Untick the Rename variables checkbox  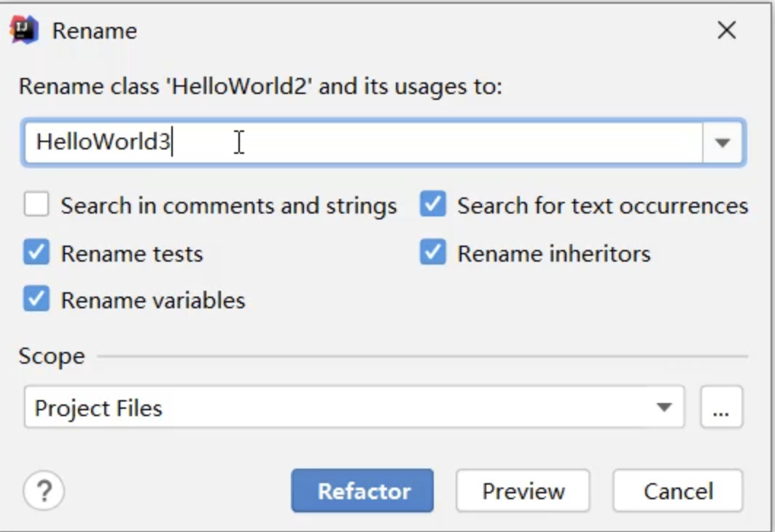pos(36,300)
